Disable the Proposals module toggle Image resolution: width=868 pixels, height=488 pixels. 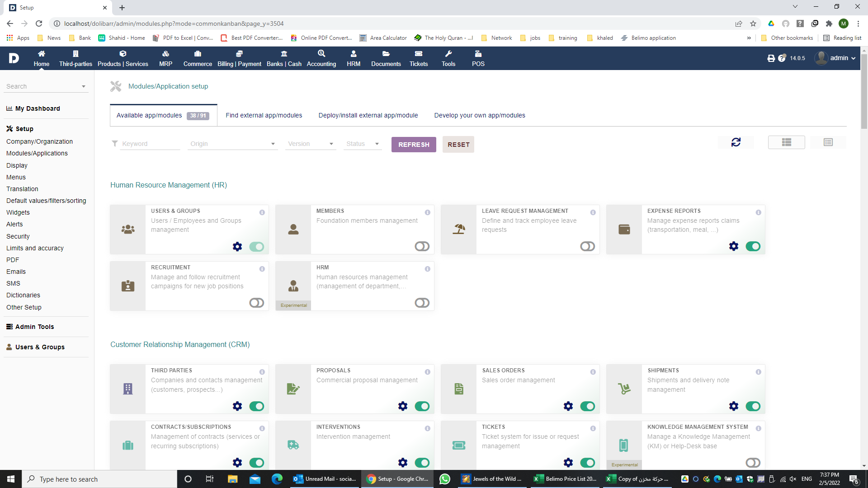coord(422,406)
